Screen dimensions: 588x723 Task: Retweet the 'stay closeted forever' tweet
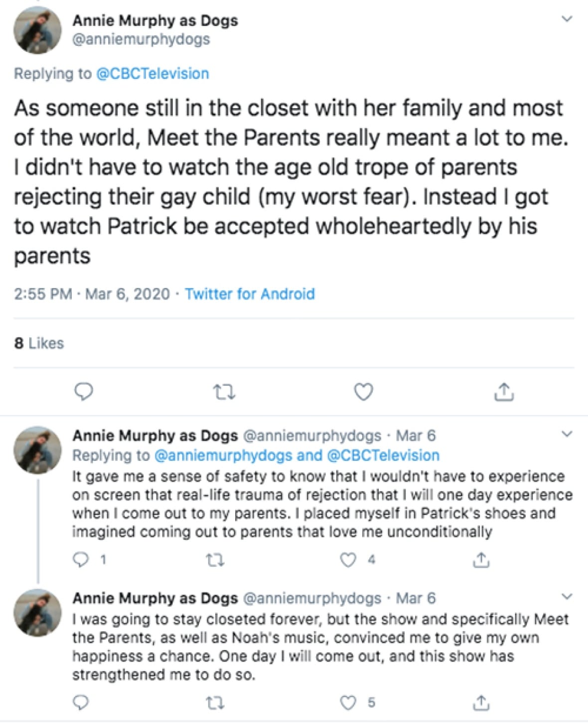pos(215,703)
